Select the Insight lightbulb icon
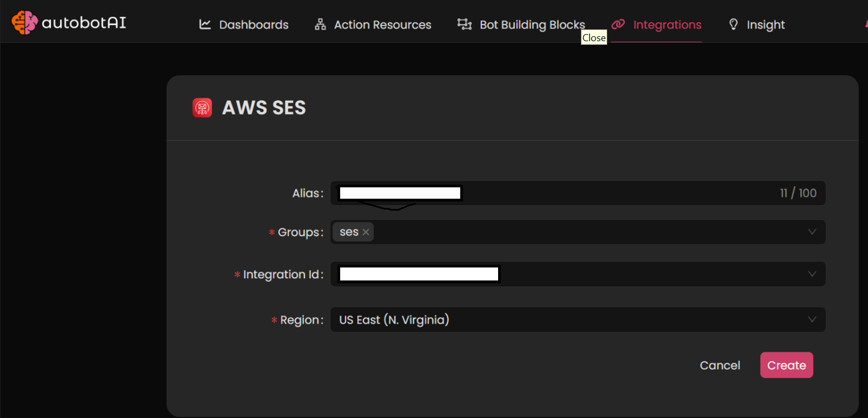Image resolution: width=868 pixels, height=418 pixels. tap(733, 24)
